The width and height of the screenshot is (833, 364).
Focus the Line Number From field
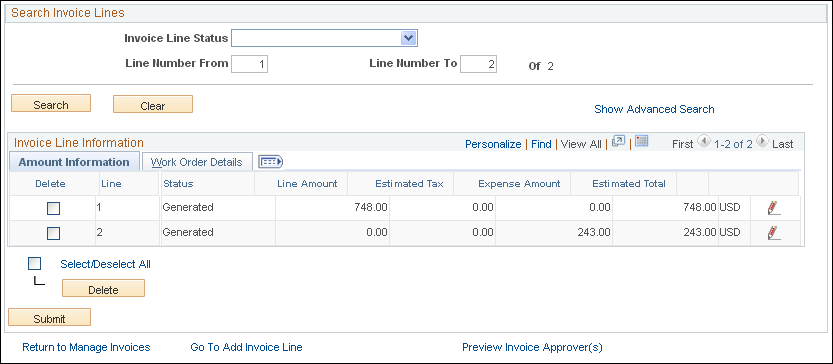[250, 64]
